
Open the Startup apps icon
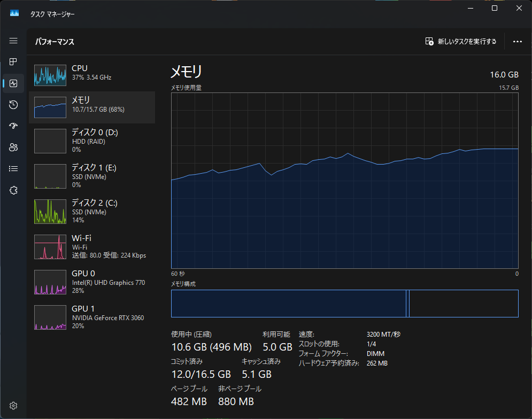tap(13, 126)
